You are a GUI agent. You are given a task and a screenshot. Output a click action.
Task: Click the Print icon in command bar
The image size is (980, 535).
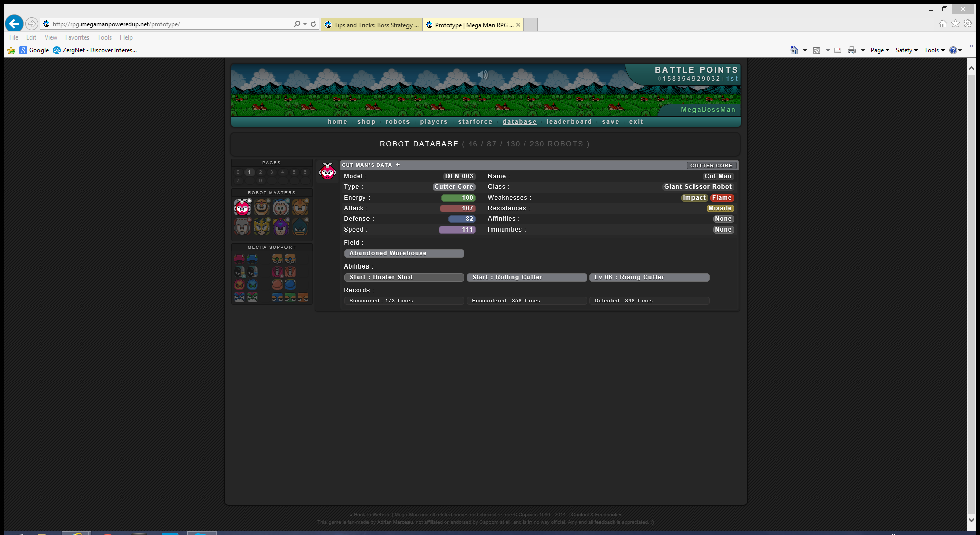(x=852, y=50)
